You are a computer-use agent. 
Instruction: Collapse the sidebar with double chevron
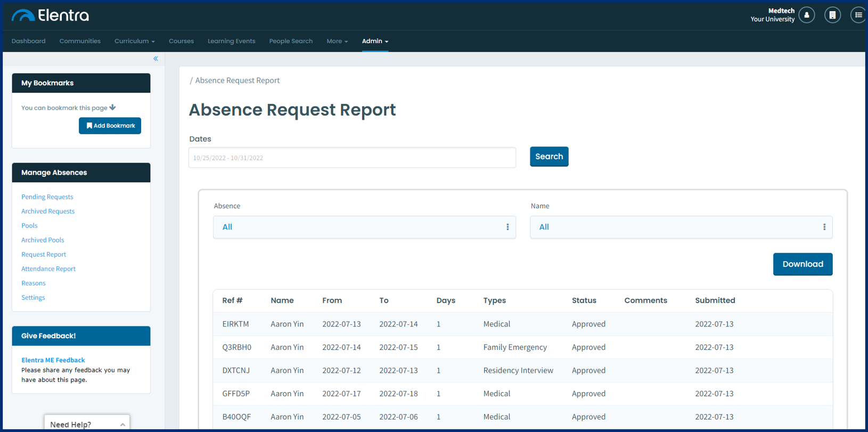[x=155, y=59]
